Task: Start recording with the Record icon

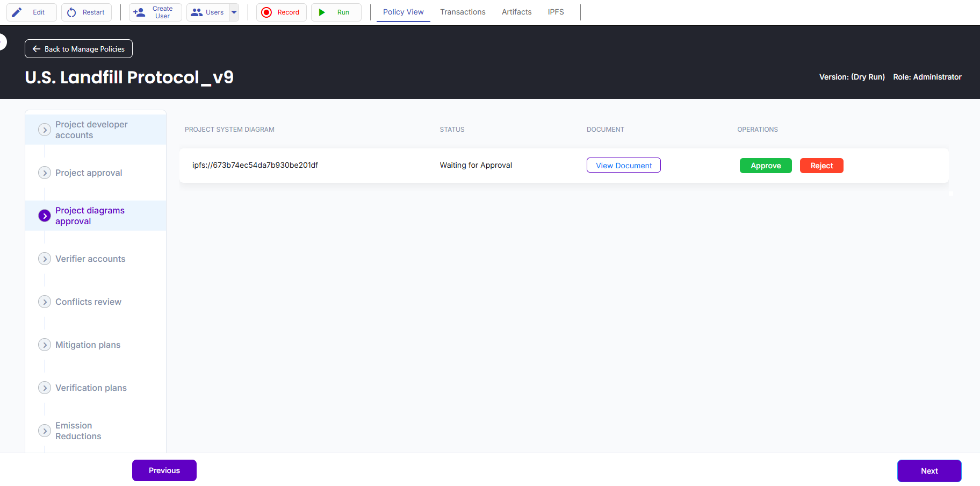Action: click(x=266, y=12)
